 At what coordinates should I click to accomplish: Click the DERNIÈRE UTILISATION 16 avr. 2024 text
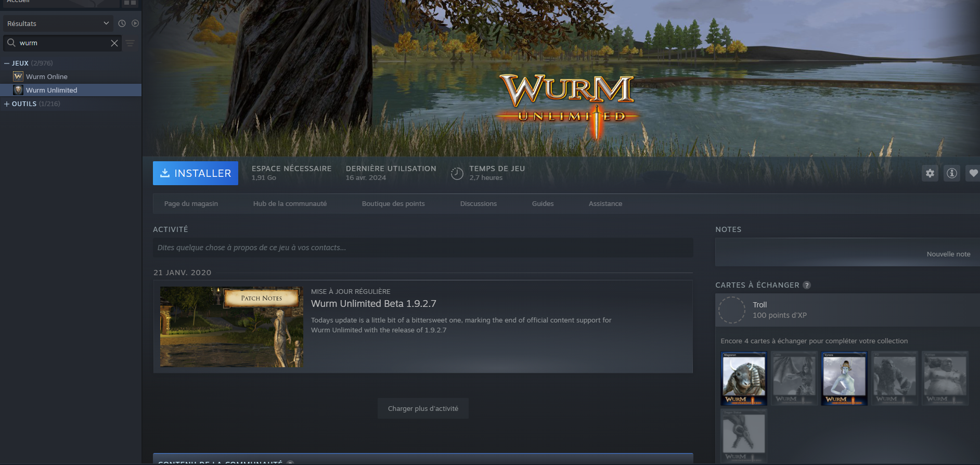click(x=391, y=173)
